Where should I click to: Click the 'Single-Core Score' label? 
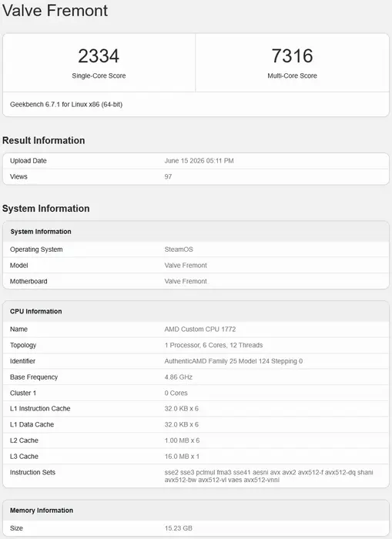[99, 75]
